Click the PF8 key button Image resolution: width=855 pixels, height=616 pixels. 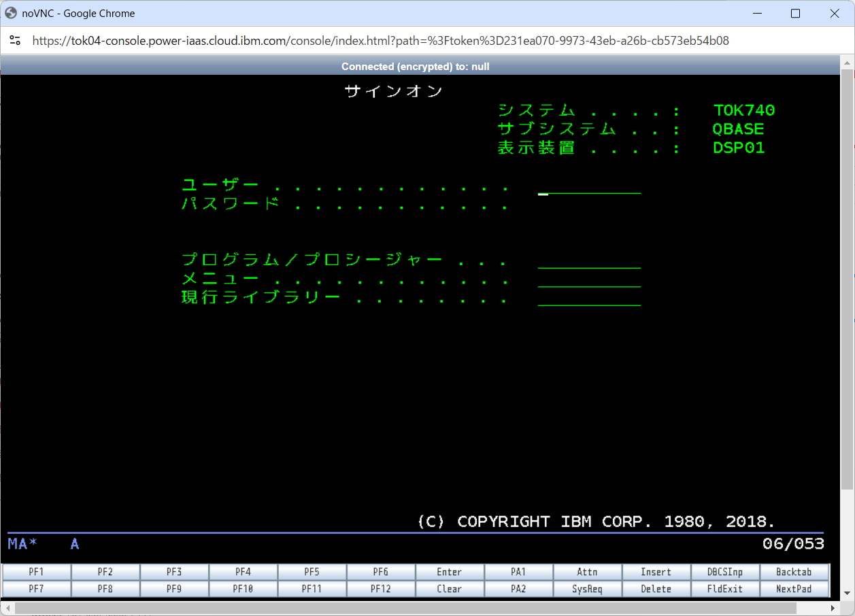coord(105,589)
